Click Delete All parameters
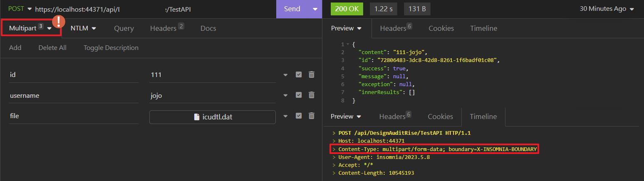The height and width of the screenshot is (181, 644). 52,48
